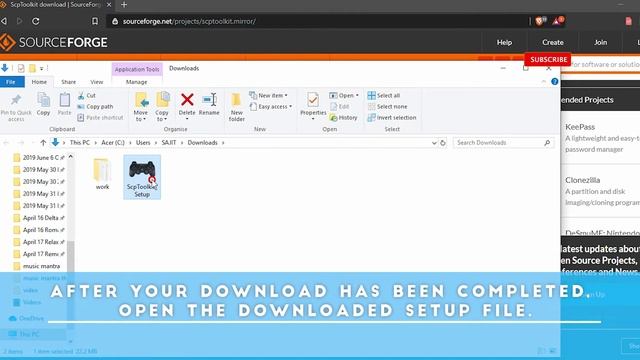Switch to the View ribbon tab

pyautogui.click(x=97, y=82)
